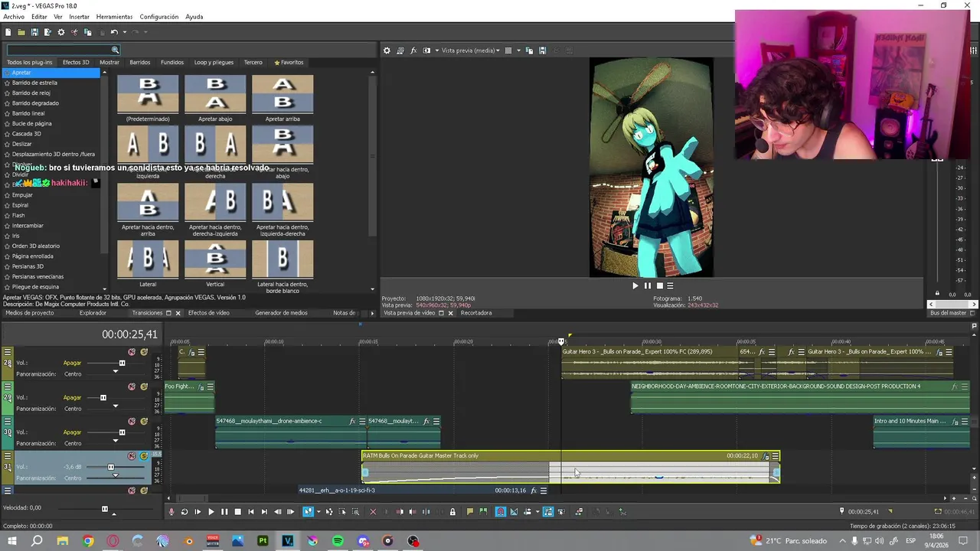Select the Barrido de estrella transition
The image size is (980, 551).
coord(34,83)
